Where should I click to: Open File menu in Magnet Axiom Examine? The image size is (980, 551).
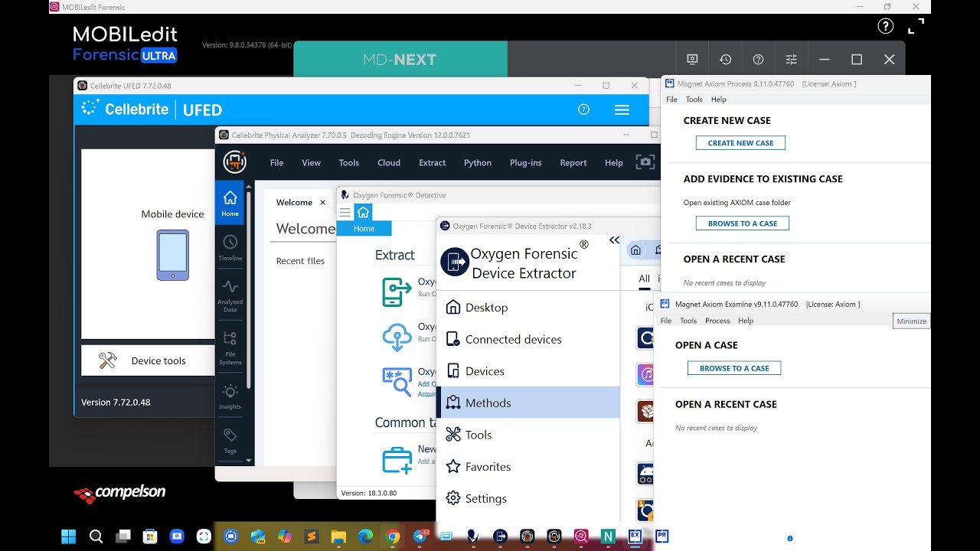click(666, 321)
